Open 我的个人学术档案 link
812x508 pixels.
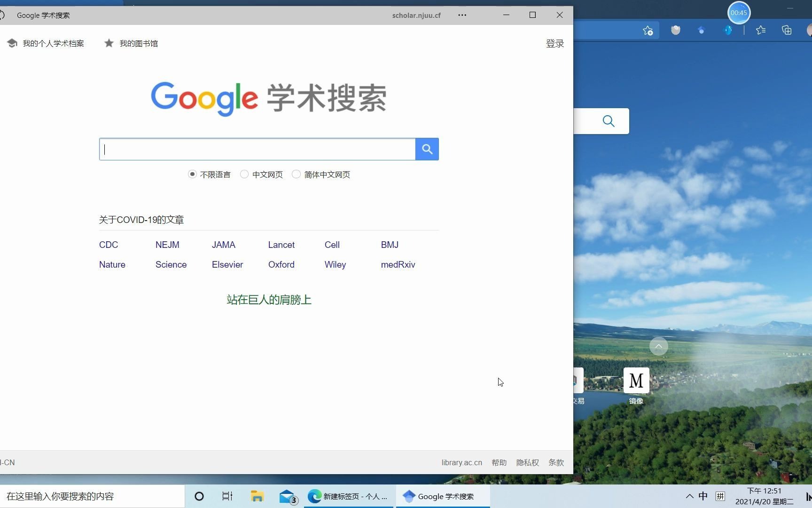tap(53, 43)
